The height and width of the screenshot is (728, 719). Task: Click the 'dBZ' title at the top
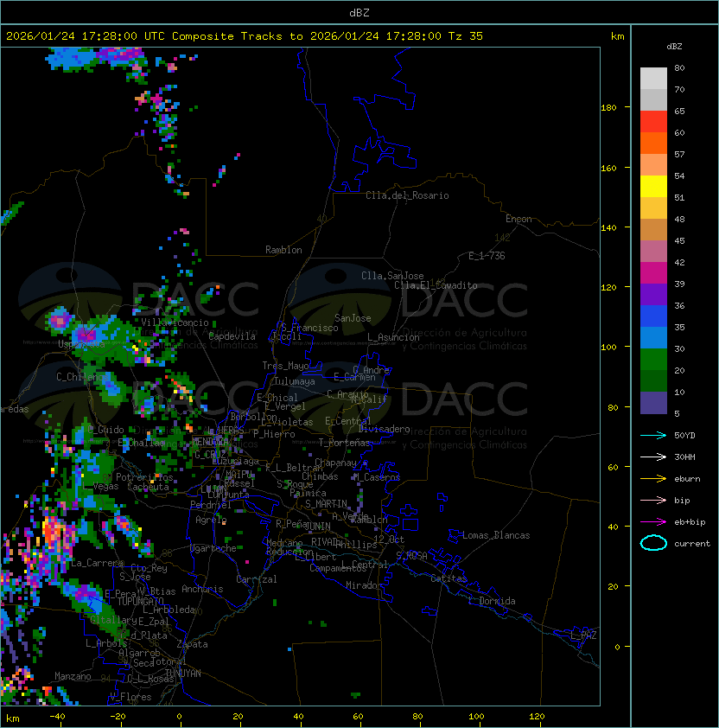[x=359, y=12]
